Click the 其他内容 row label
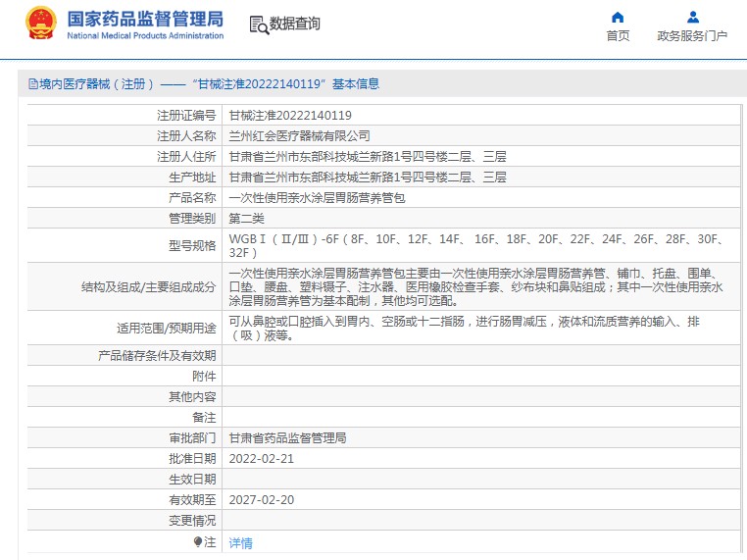 [x=192, y=397]
